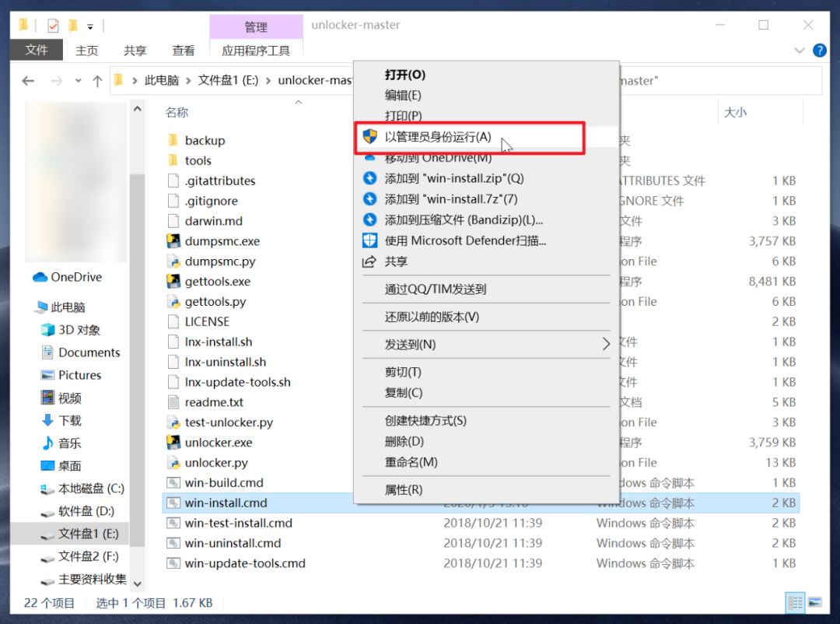840x624 pixels.
Task: Go back with the back arrow
Action: pyautogui.click(x=28, y=81)
